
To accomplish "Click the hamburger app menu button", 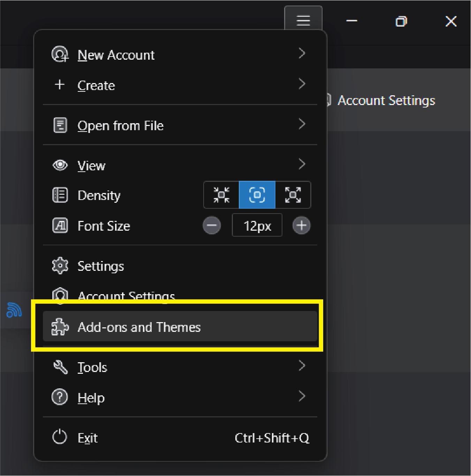I will 303,20.
